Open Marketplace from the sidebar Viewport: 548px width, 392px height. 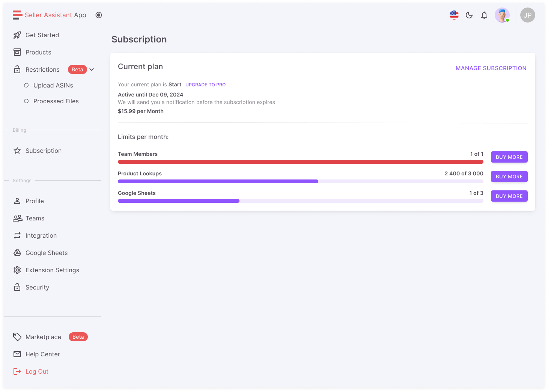[43, 337]
